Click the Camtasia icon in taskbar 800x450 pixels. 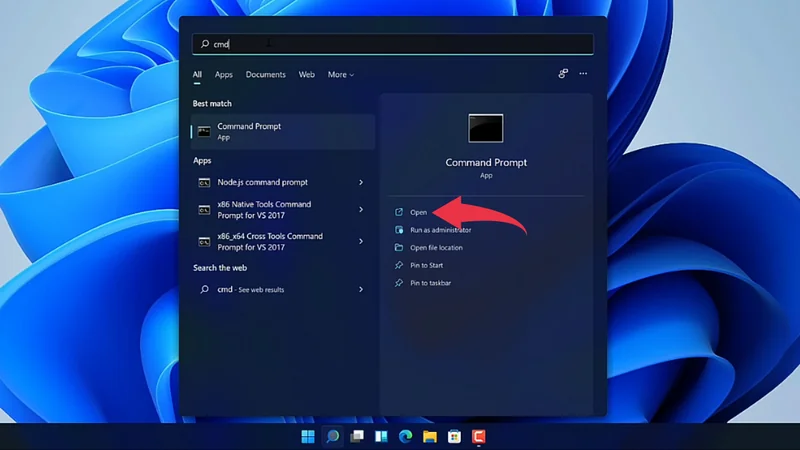point(478,437)
